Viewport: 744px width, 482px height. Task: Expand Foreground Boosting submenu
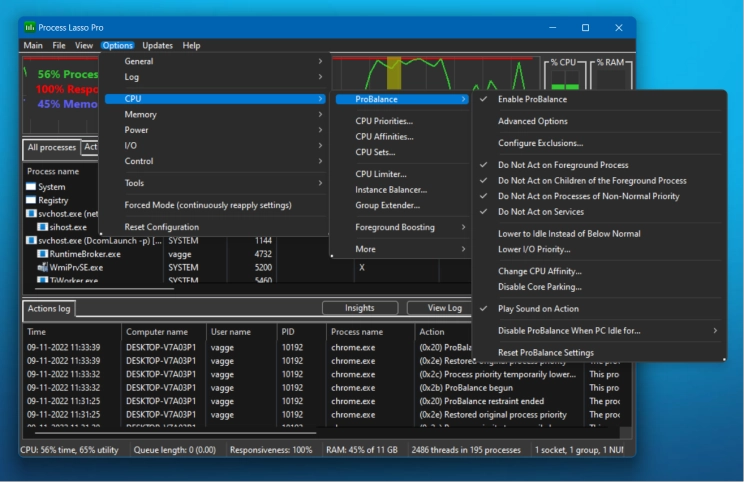402,227
